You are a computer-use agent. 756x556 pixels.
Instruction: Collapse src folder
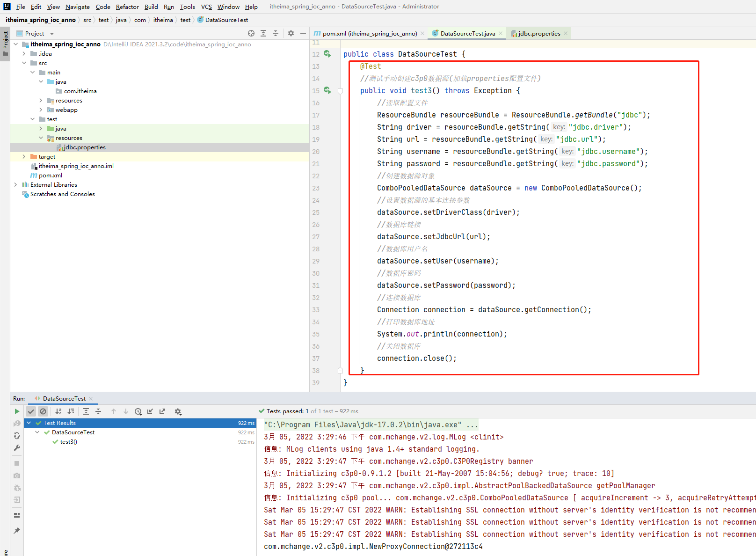(x=24, y=63)
